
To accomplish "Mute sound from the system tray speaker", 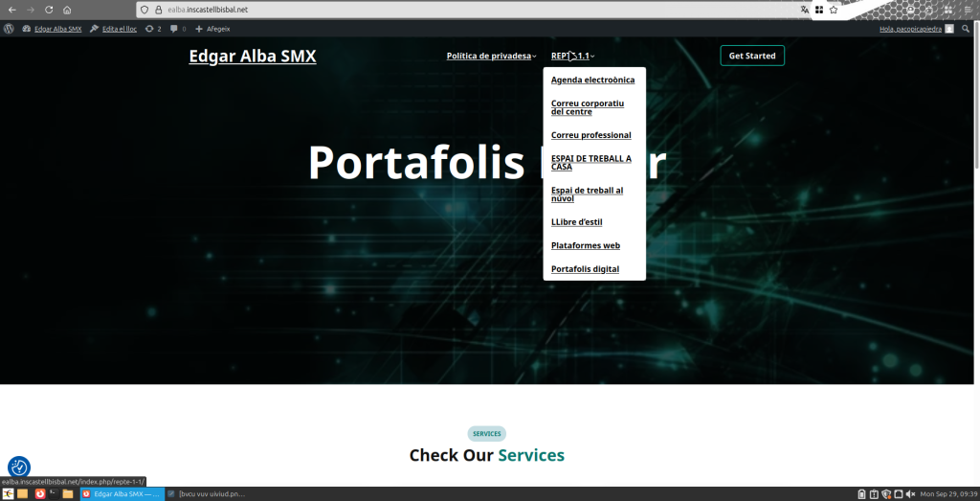I will (911, 494).
